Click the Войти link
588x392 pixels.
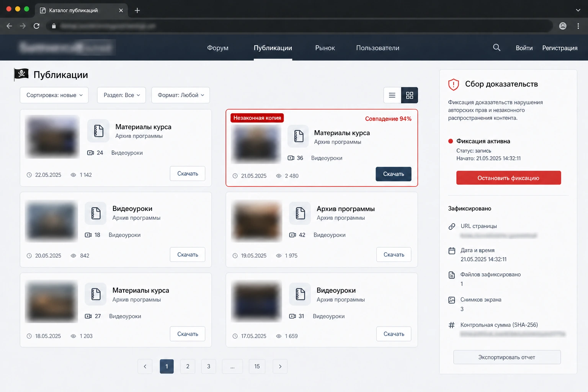tap(524, 48)
